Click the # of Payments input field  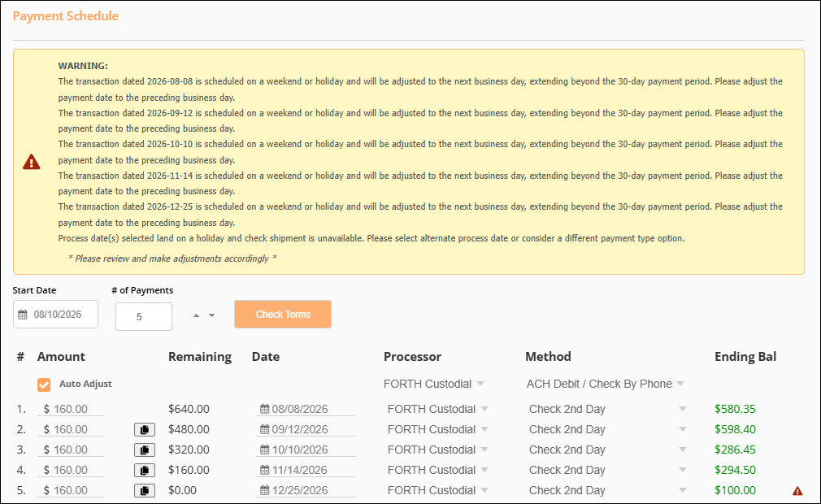[x=144, y=317]
